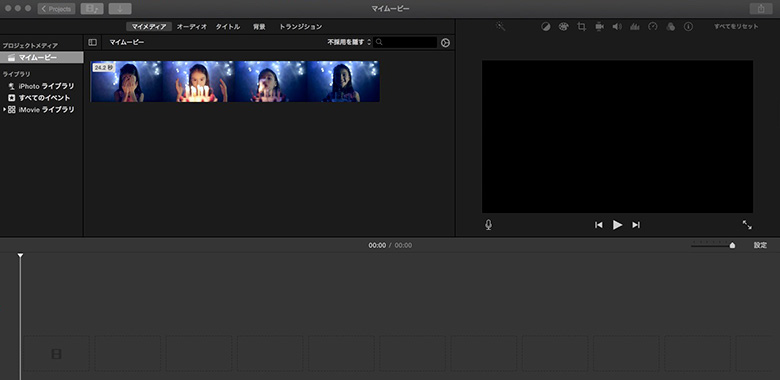Click the circular clip filter button beside search
Screen dimensions: 780x380
445,43
